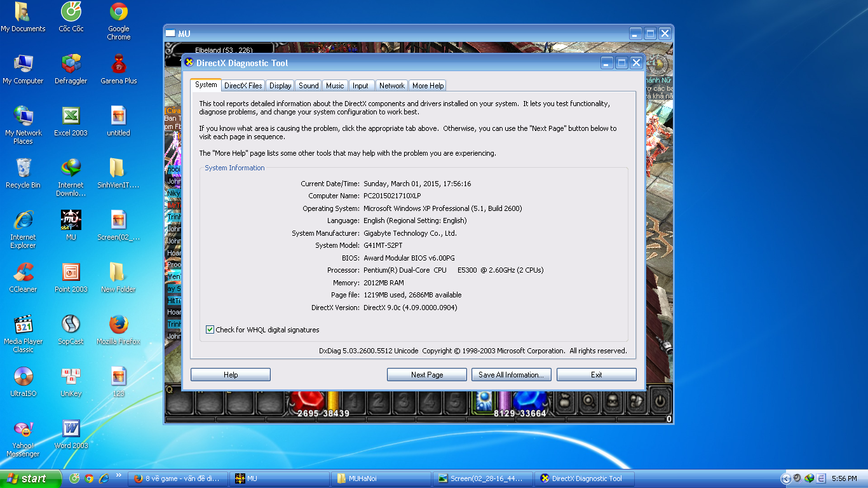Image resolution: width=868 pixels, height=488 pixels.
Task: Launch the MU game desktop icon
Action: tap(71, 226)
